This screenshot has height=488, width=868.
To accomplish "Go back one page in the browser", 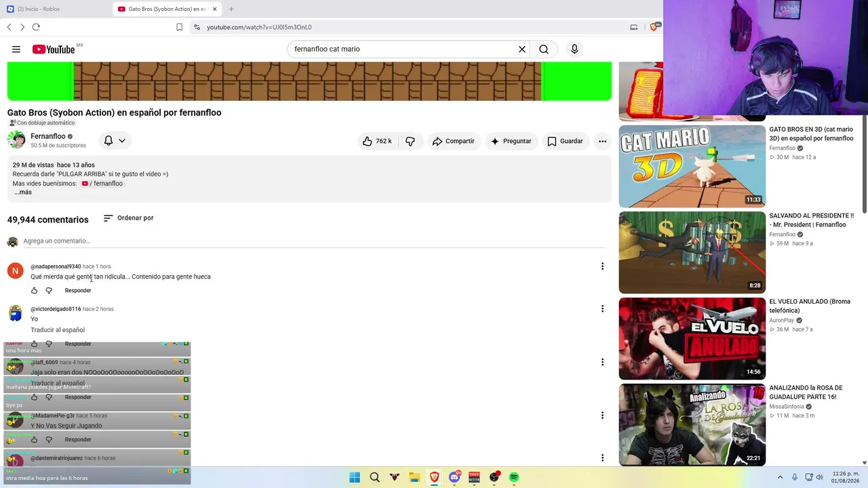I will tap(9, 27).
